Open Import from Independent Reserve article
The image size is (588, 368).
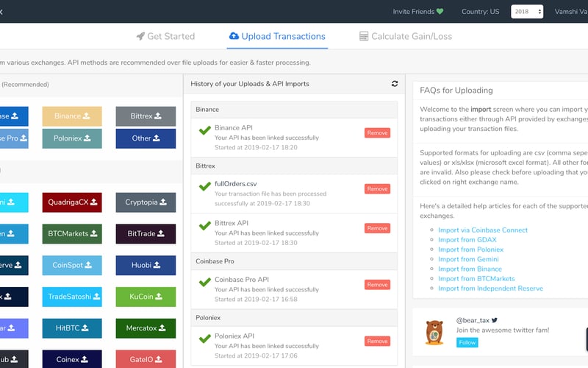coord(490,289)
